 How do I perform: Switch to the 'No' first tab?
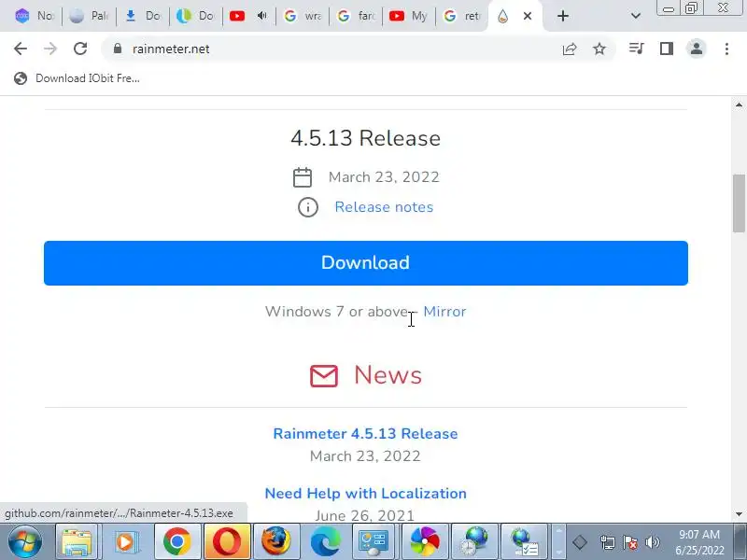coord(34,16)
